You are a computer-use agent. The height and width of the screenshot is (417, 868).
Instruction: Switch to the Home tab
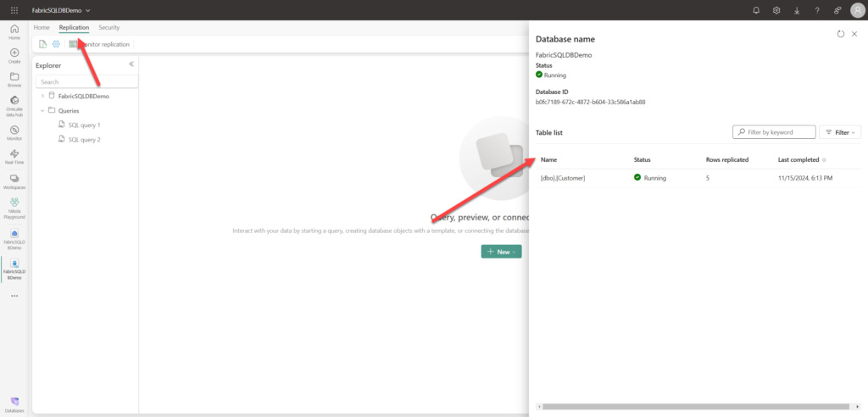(x=42, y=27)
